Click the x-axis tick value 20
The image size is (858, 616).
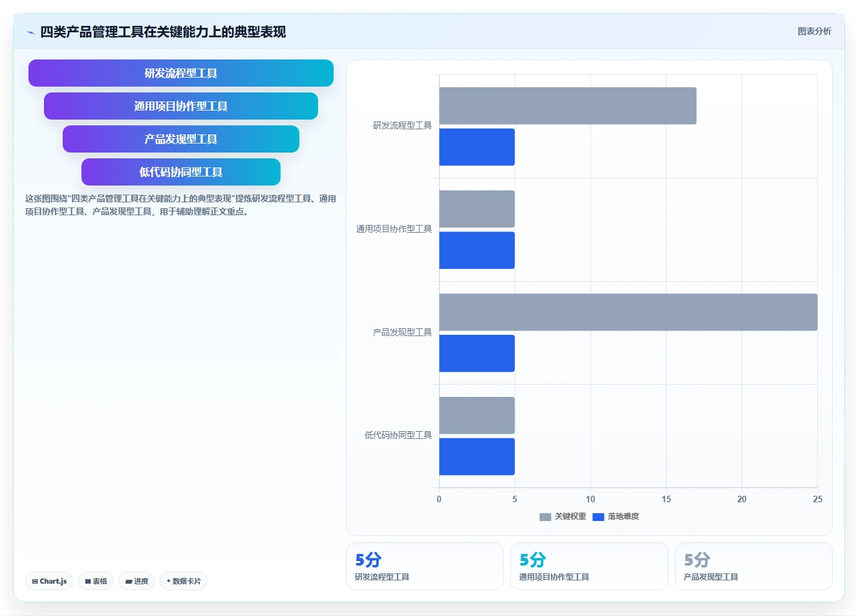coord(742,499)
